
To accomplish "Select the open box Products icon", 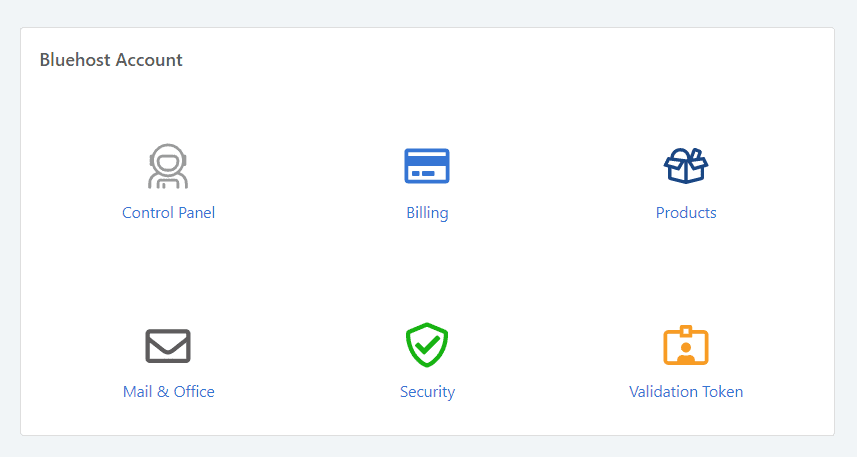I will pyautogui.click(x=686, y=166).
